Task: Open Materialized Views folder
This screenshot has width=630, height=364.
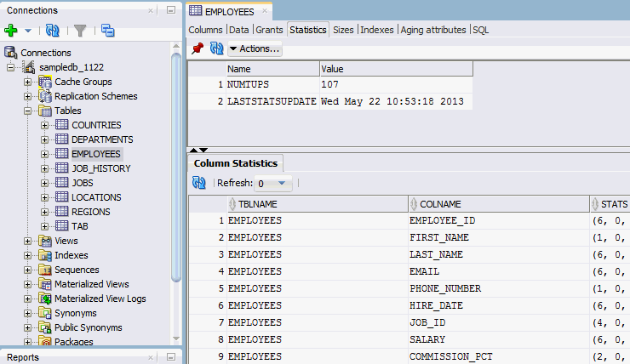Action: tap(92, 284)
